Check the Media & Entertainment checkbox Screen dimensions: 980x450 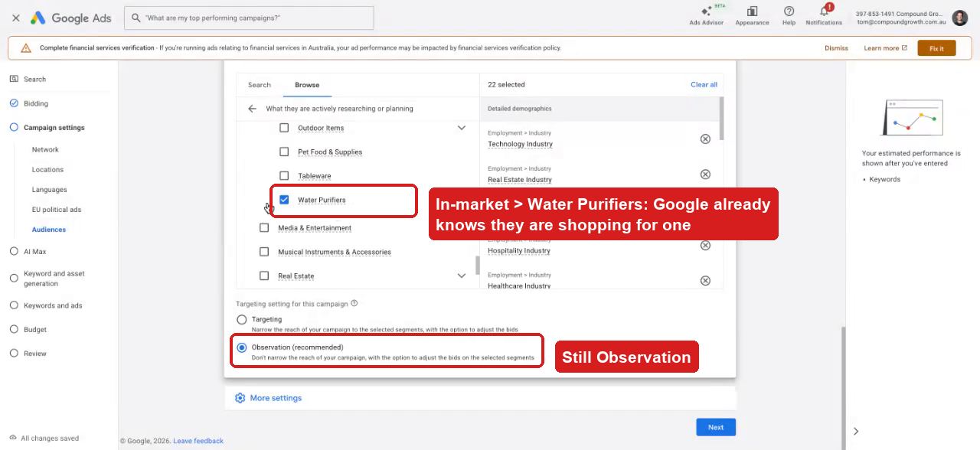click(x=264, y=227)
